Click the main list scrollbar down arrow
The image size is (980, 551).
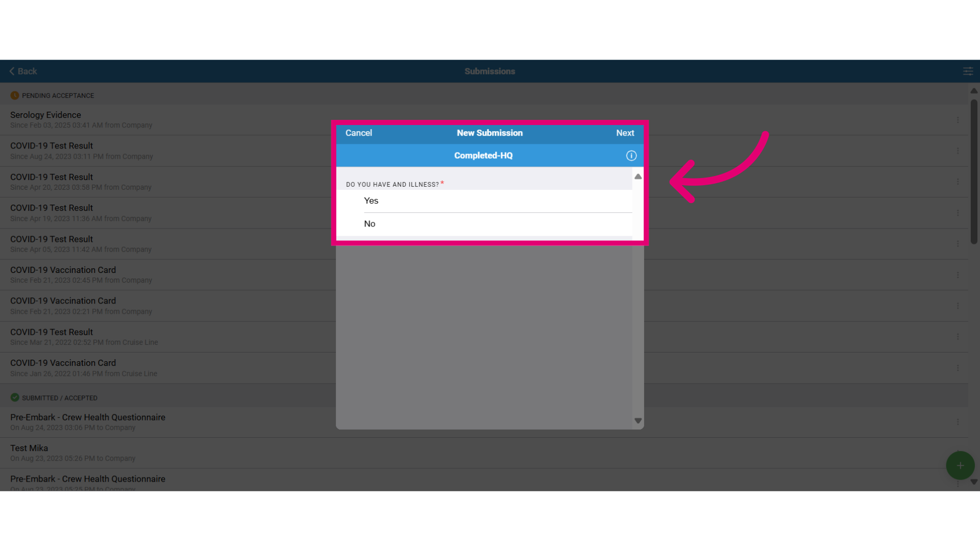(974, 482)
